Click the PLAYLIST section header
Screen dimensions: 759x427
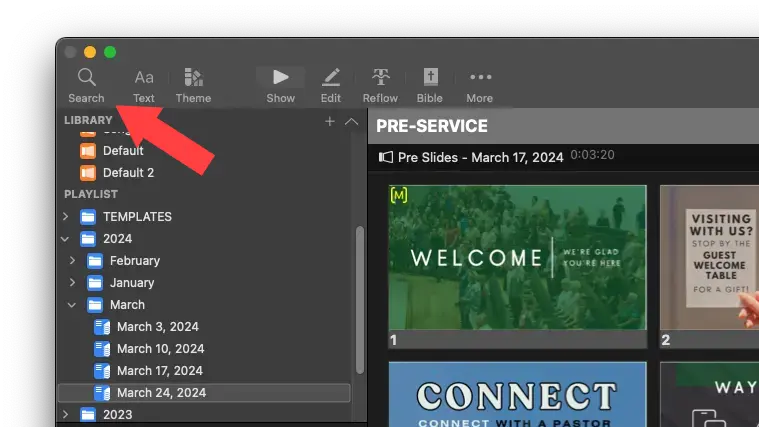point(91,194)
